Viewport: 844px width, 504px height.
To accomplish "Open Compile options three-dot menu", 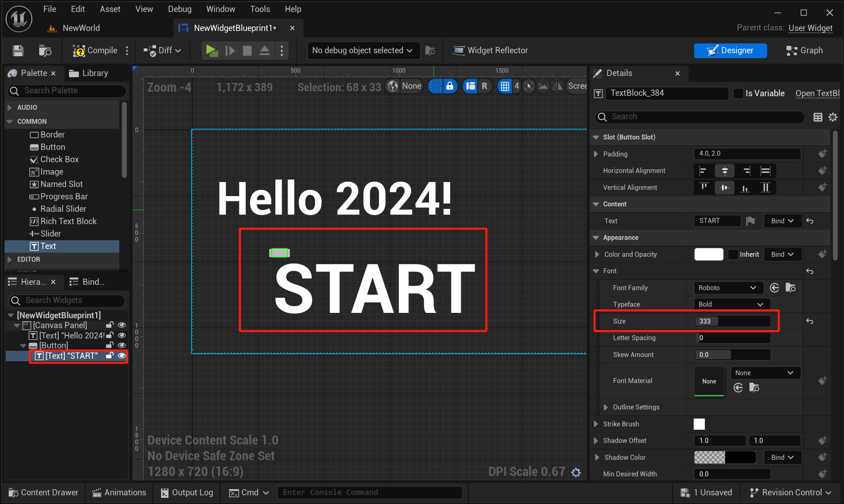I will pyautogui.click(x=127, y=51).
